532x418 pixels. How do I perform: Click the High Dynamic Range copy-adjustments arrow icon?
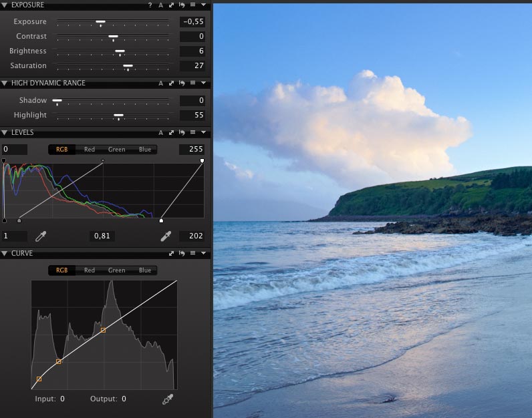click(171, 83)
